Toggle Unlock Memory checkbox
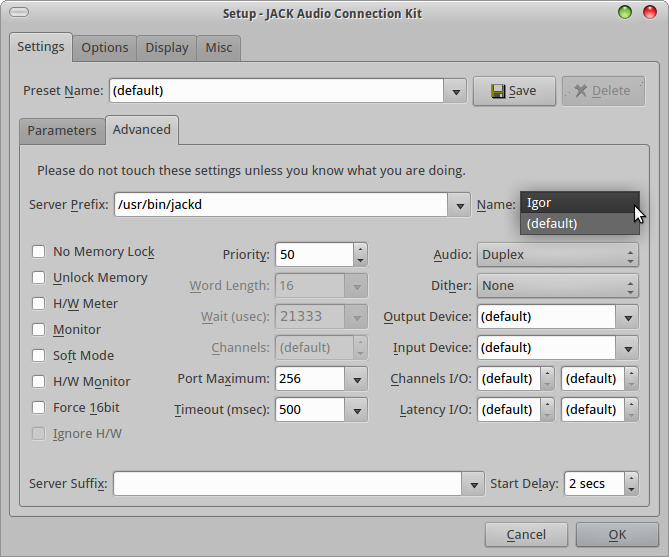 [x=38, y=278]
